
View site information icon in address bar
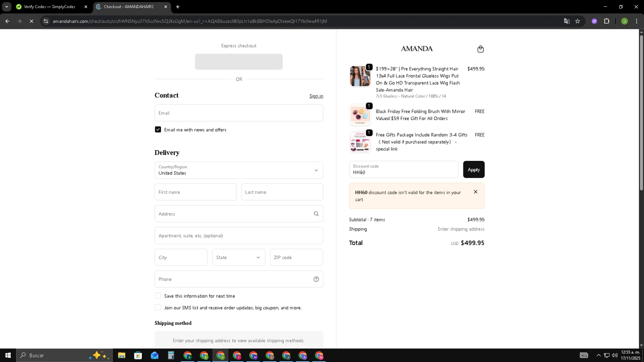46,21
